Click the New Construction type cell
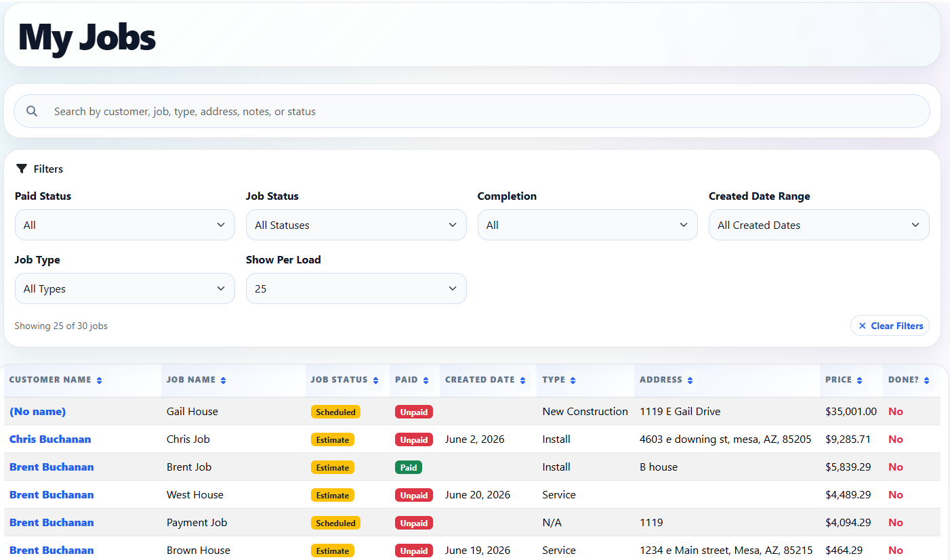950x560 pixels. click(x=585, y=412)
